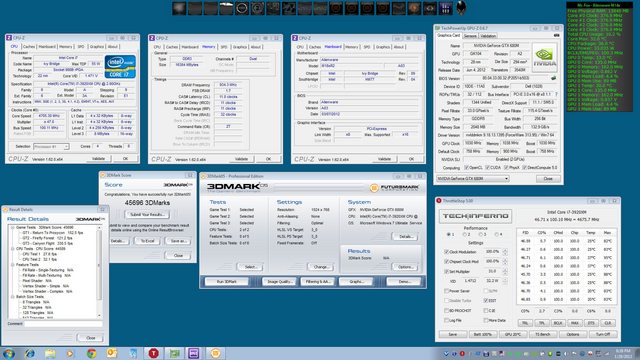Open the Windows Start menu orb
The image size is (640, 360).
[9, 353]
